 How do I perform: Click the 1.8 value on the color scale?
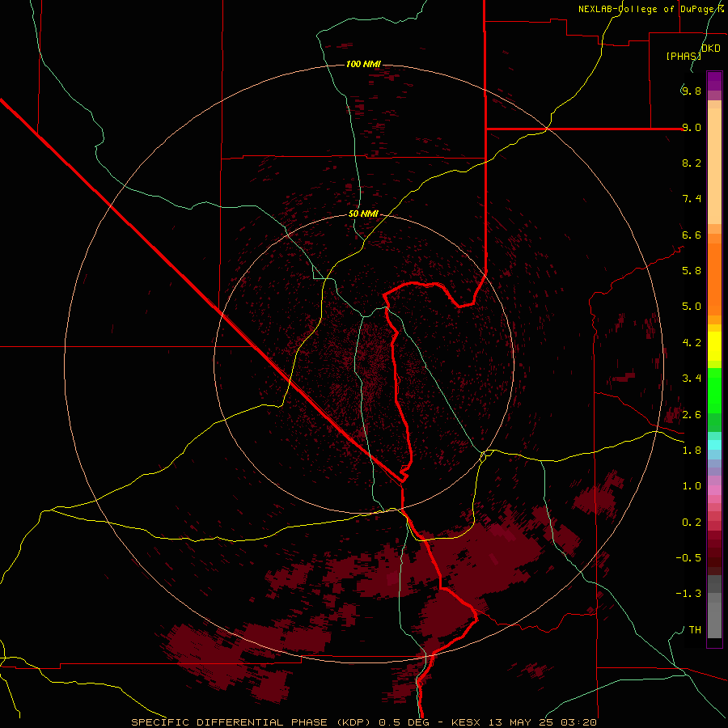point(692,451)
